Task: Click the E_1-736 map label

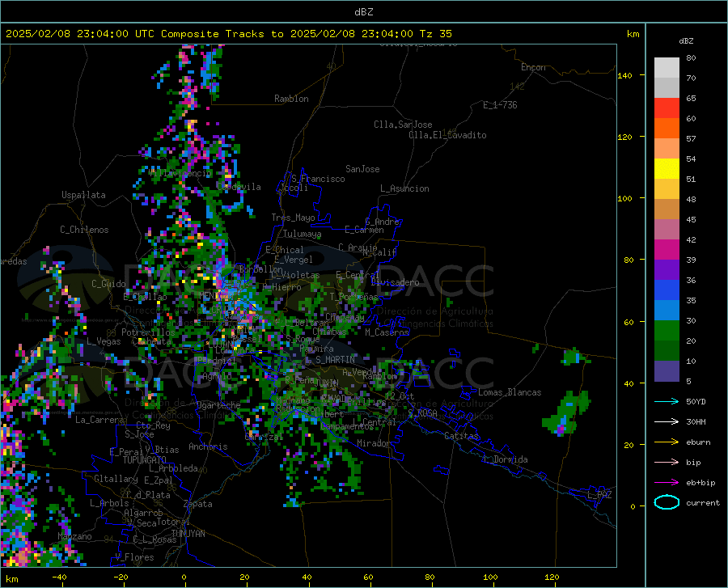Action: tap(500, 105)
